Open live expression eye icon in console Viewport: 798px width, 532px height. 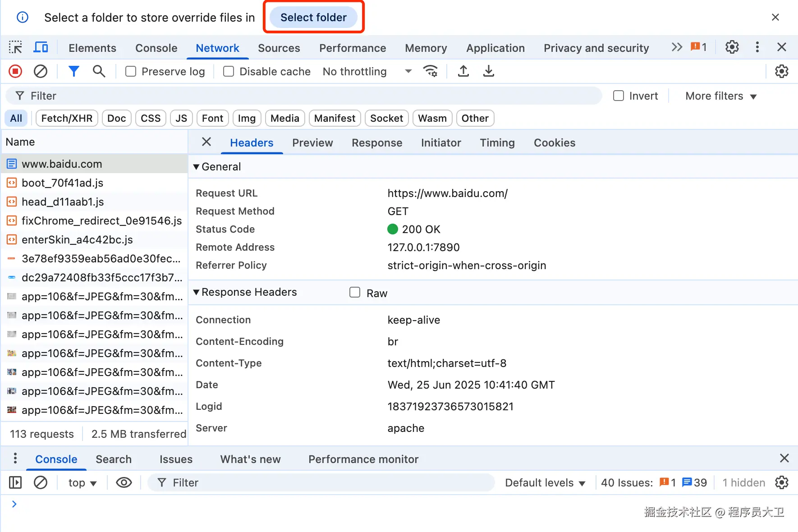(124, 483)
